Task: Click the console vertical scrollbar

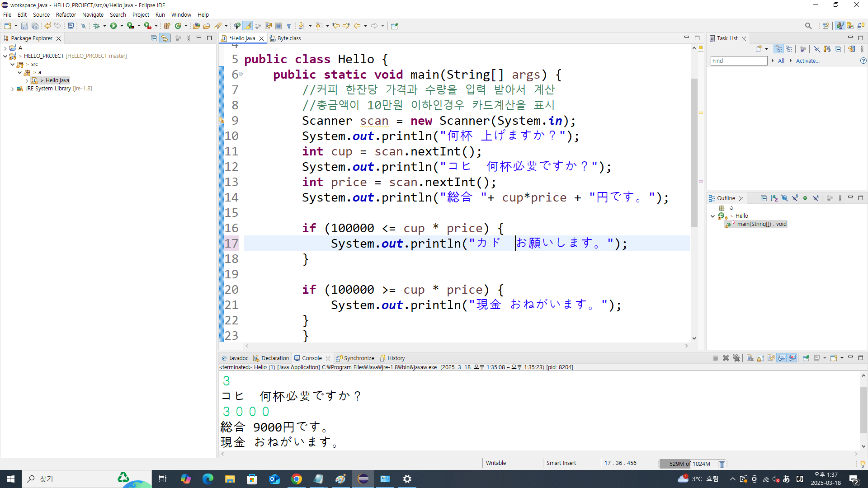Action: (x=863, y=410)
